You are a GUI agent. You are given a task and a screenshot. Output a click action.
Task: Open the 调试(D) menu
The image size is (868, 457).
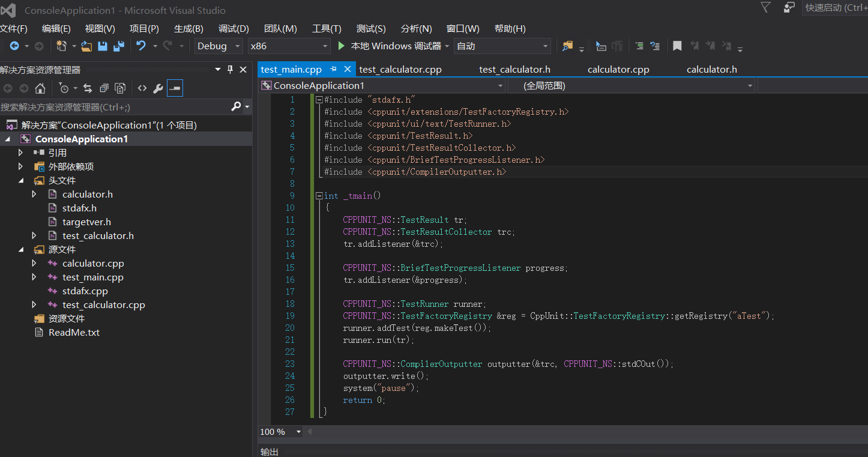(234, 28)
